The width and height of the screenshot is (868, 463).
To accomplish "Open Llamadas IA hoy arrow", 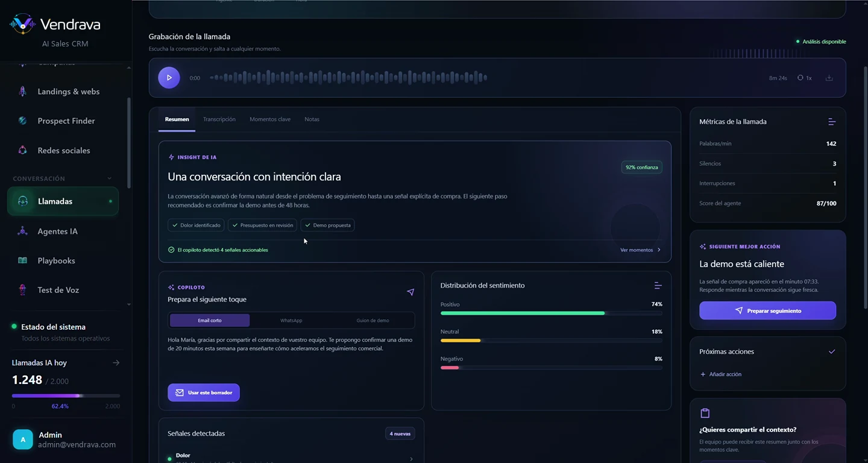I will pos(116,363).
